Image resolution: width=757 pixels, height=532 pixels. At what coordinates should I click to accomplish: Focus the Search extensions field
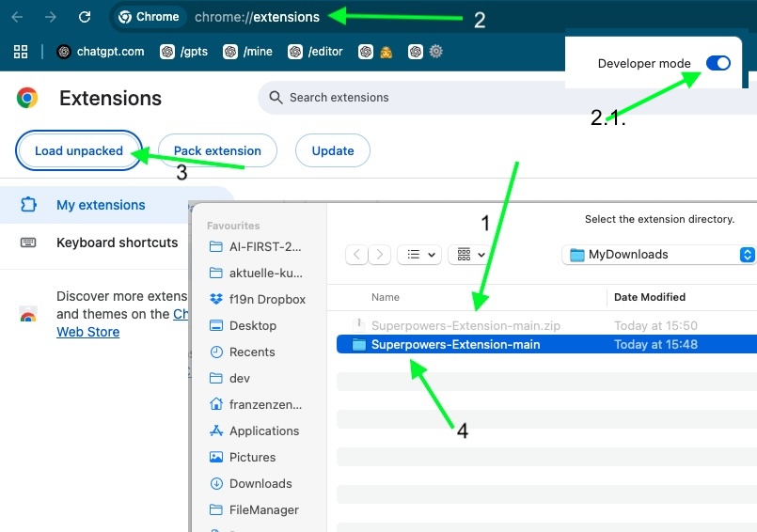pos(507,98)
